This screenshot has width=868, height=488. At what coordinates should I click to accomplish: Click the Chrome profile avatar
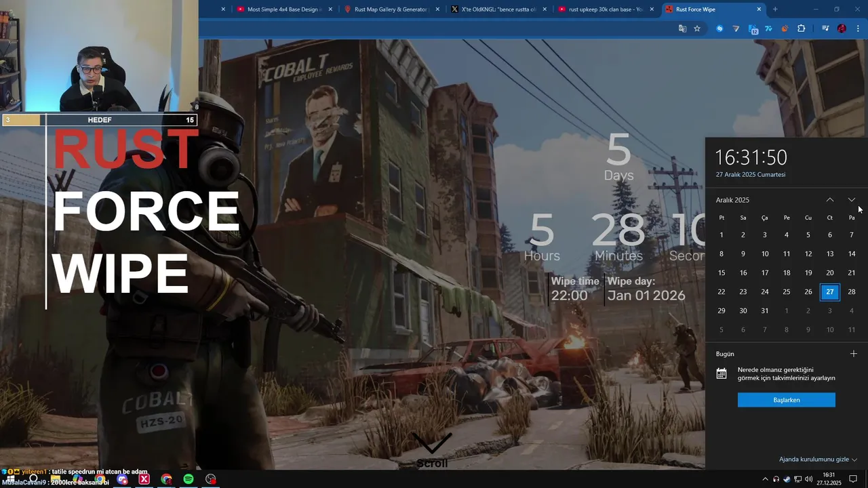pyautogui.click(x=842, y=28)
